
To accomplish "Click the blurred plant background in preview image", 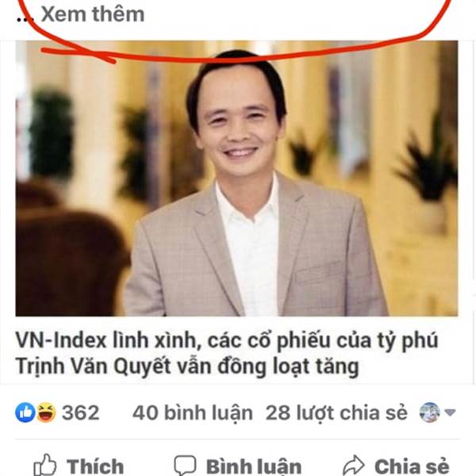I will click(x=52, y=133).
